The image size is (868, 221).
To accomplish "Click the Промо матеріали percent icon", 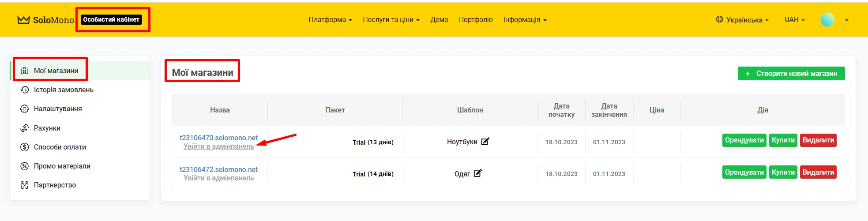I will pyautogui.click(x=25, y=166).
